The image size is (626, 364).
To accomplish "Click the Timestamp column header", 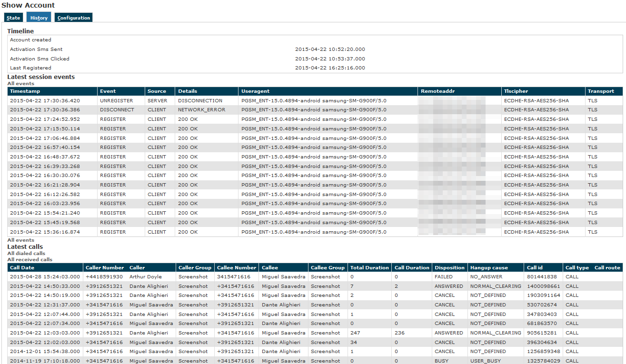I will click(25, 91).
